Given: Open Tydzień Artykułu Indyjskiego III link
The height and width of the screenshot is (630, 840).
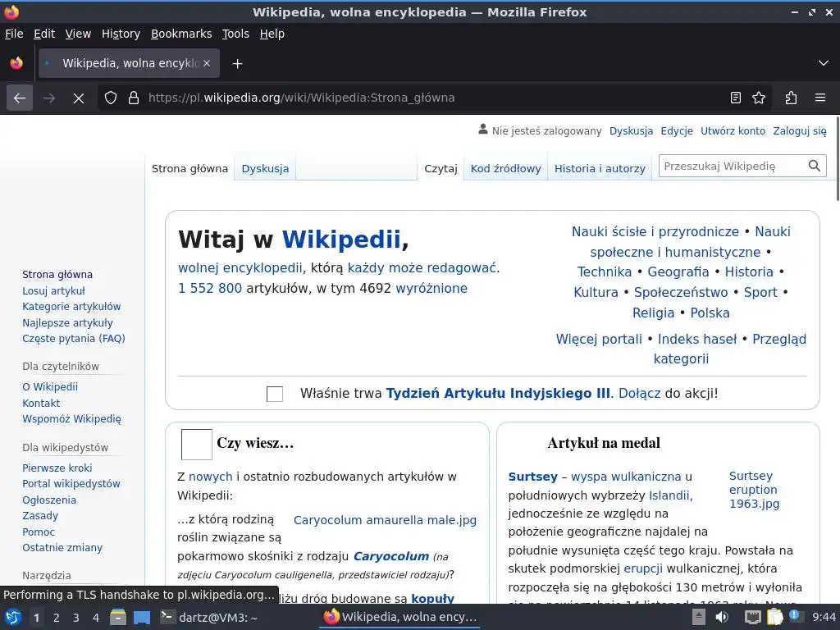Looking at the screenshot, I should (498, 393).
